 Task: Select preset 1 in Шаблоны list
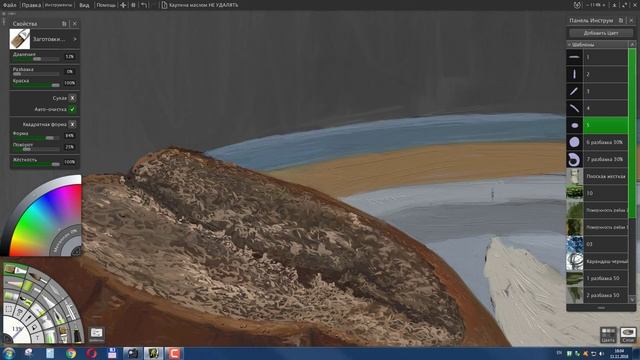coord(597,57)
